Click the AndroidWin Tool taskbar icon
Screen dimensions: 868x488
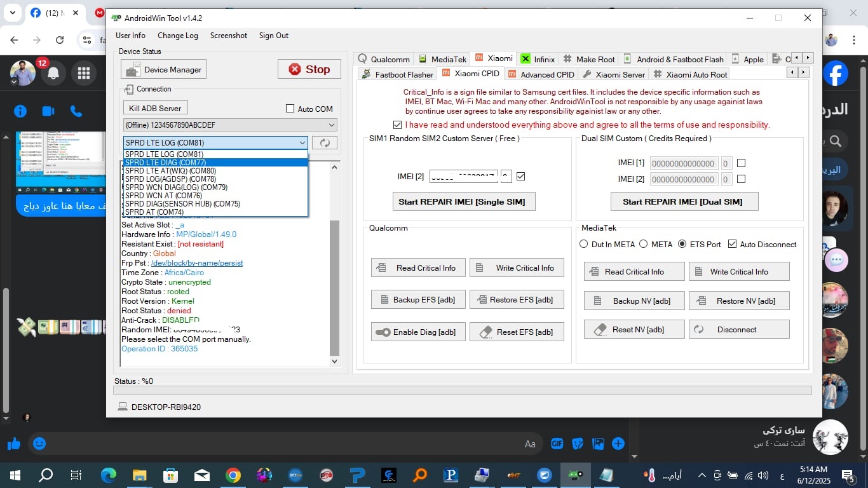click(x=576, y=475)
